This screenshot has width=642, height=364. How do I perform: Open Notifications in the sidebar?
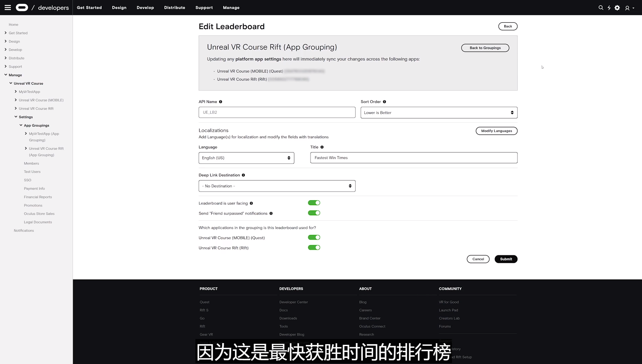(24, 231)
